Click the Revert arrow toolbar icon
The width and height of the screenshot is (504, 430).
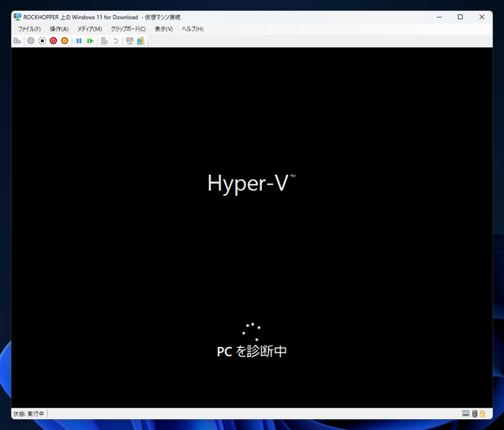click(116, 41)
